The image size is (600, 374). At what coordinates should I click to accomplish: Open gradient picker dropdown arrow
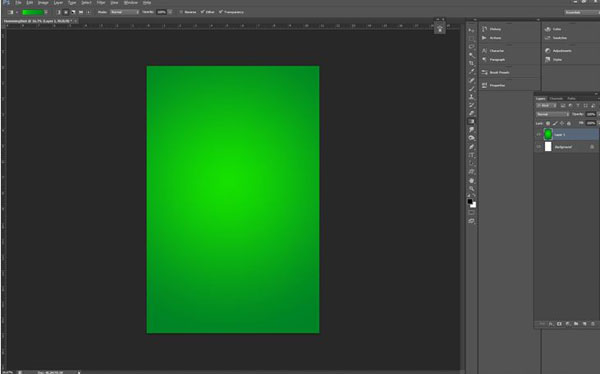tap(46, 12)
